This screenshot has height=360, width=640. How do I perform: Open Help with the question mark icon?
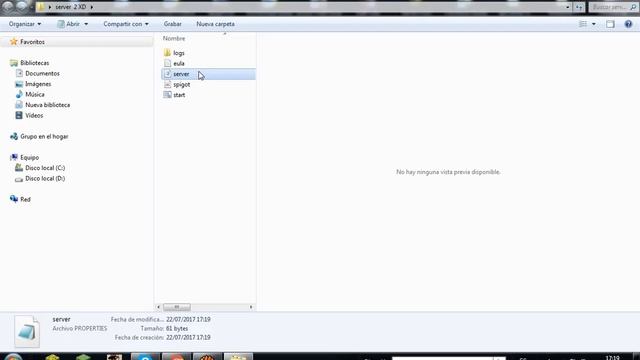click(x=628, y=24)
